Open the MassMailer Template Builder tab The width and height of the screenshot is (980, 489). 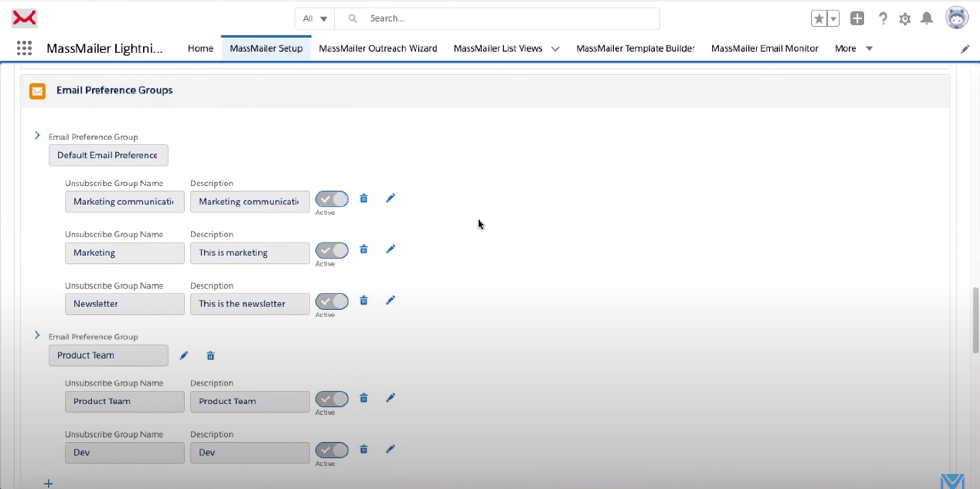click(635, 48)
